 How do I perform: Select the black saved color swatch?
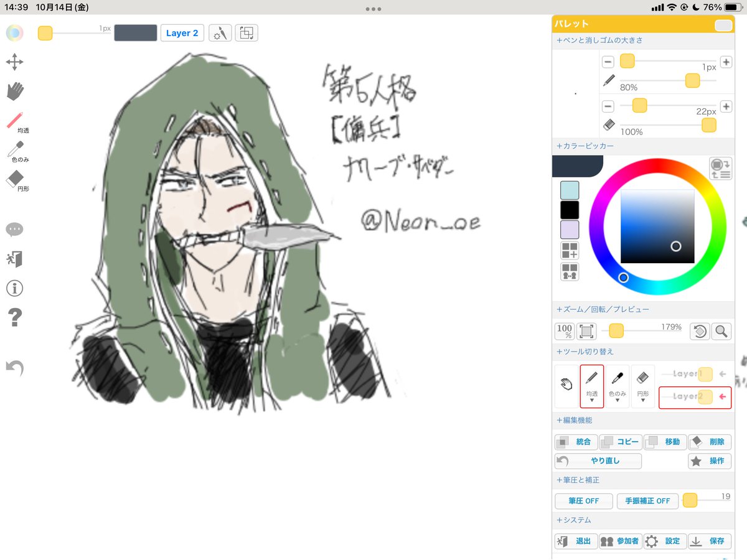click(x=570, y=210)
